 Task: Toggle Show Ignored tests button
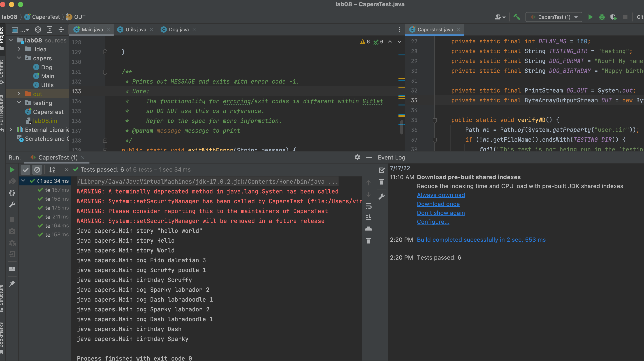37,170
